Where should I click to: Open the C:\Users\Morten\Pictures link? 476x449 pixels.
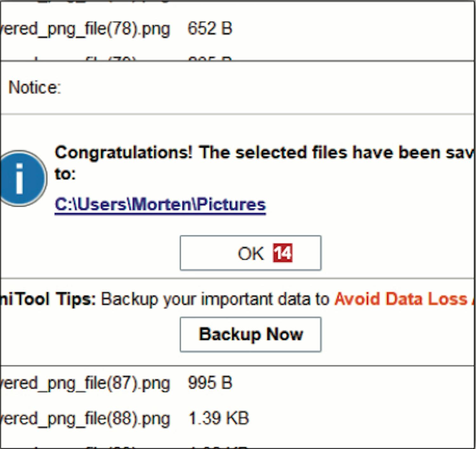pos(160,204)
